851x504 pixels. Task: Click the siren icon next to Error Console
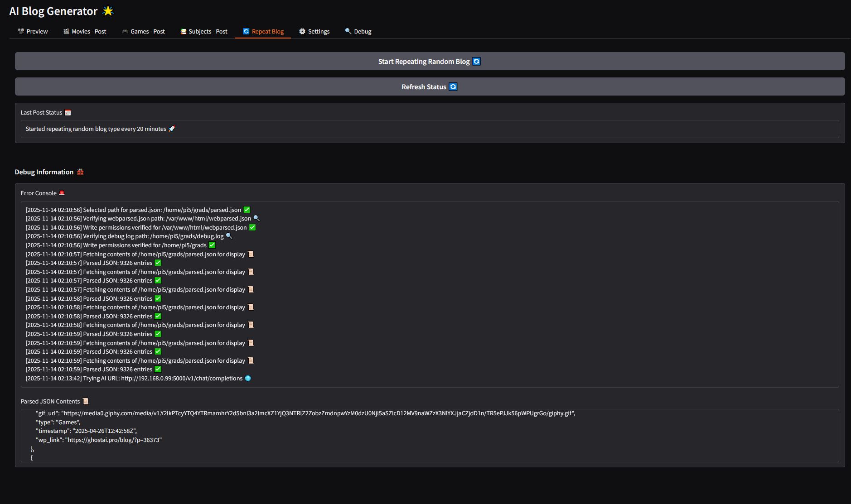[x=62, y=193]
